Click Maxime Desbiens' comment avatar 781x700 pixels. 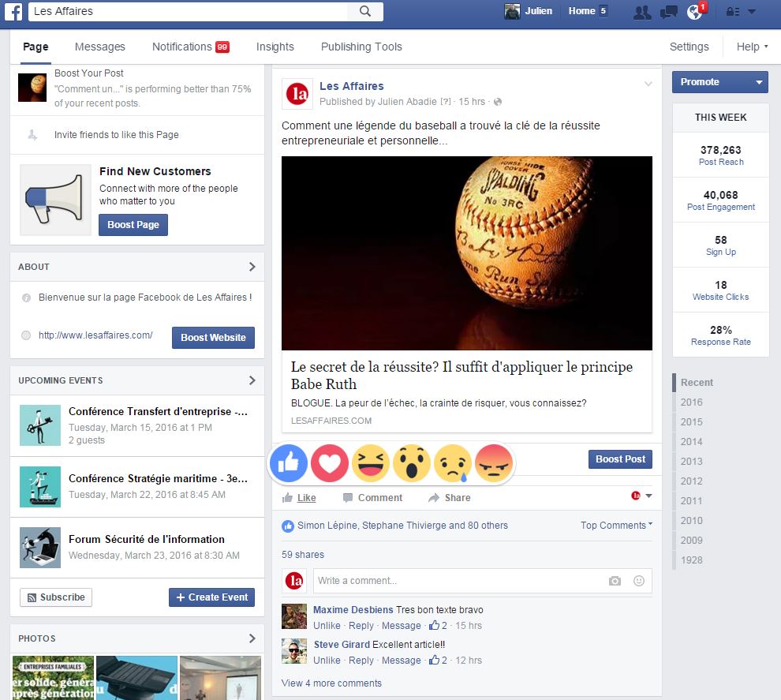point(294,616)
